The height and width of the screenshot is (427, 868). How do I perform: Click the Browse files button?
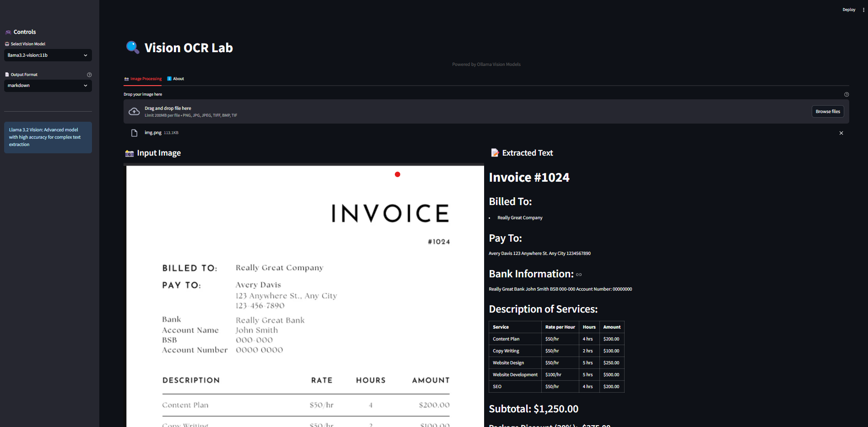pyautogui.click(x=827, y=112)
